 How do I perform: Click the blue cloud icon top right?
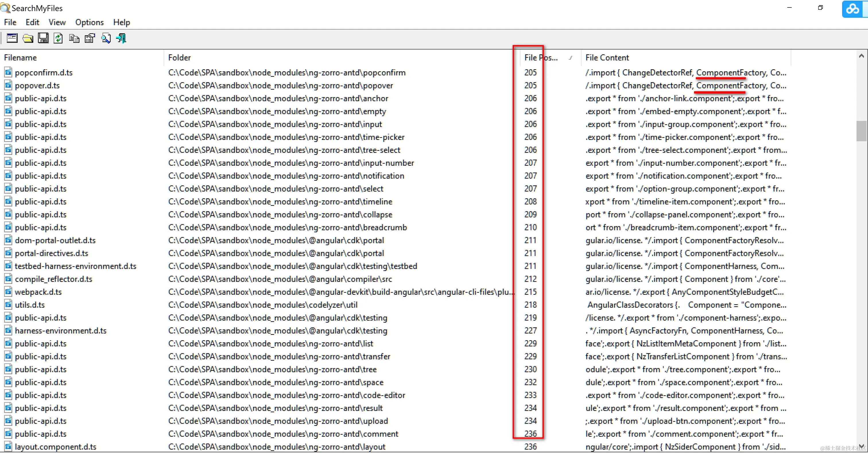[x=852, y=9]
